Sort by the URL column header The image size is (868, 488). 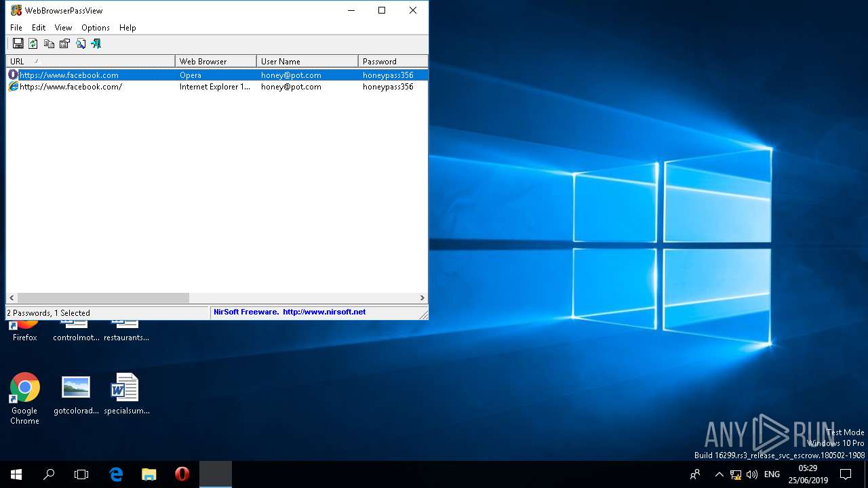coord(91,61)
